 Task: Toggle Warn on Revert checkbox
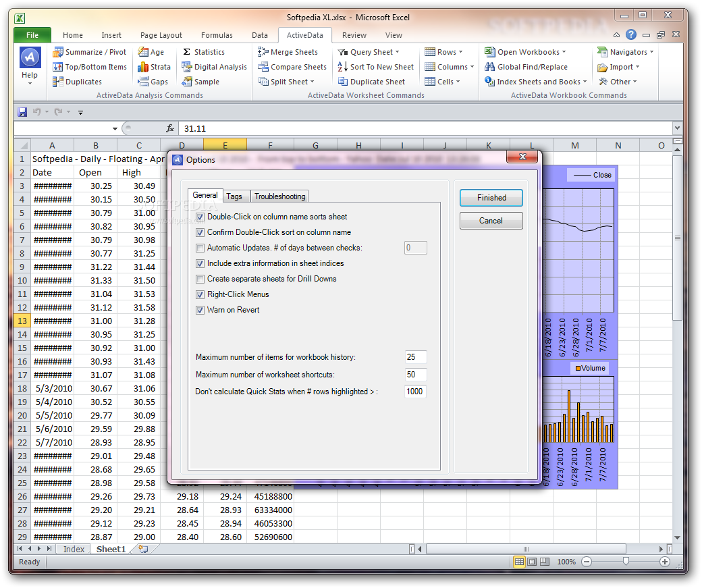pos(200,310)
